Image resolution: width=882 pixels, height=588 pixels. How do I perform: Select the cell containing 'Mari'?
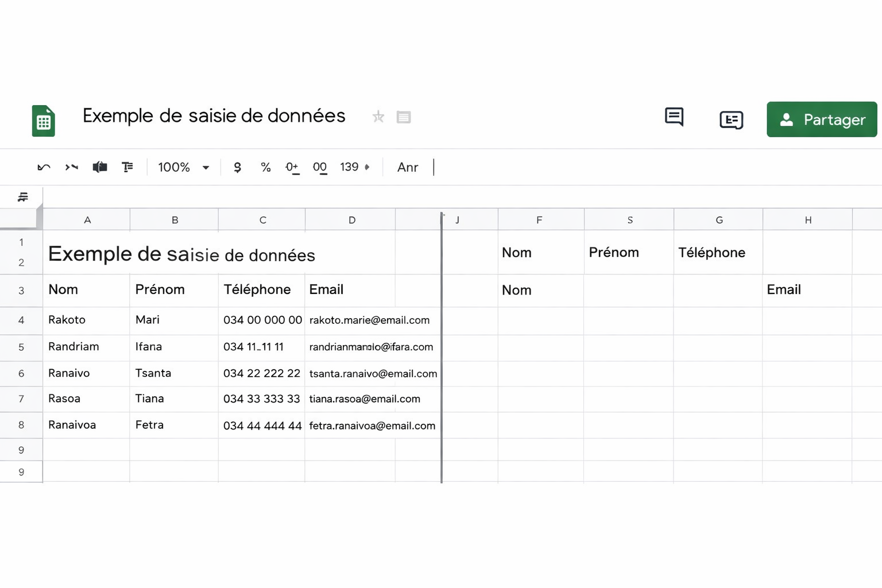click(175, 320)
